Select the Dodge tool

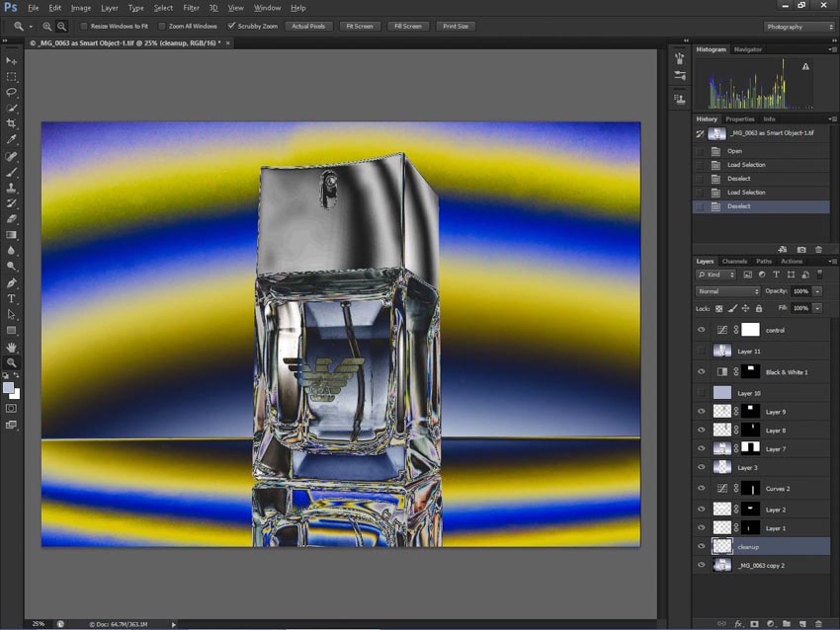11,266
